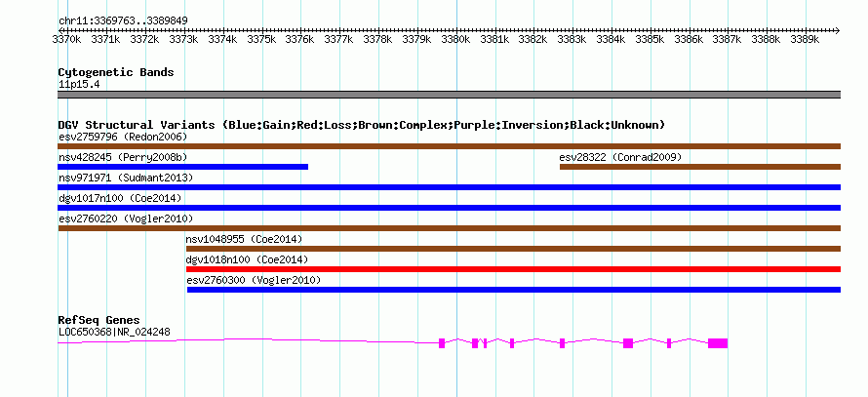868x397 pixels.
Task: Select the red dgv1018n100 loss bar
Action: pyautogui.click(x=513, y=269)
